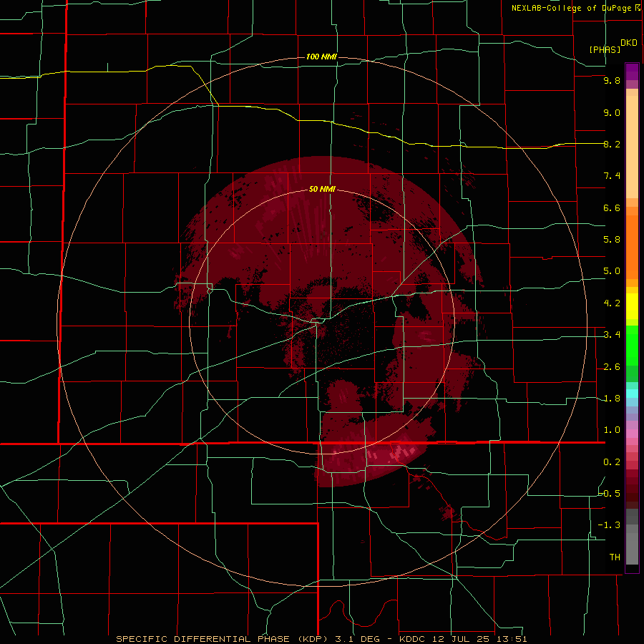Click the -1.3 scale label
Image resolution: width=644 pixels, height=644 pixels.
609,525
